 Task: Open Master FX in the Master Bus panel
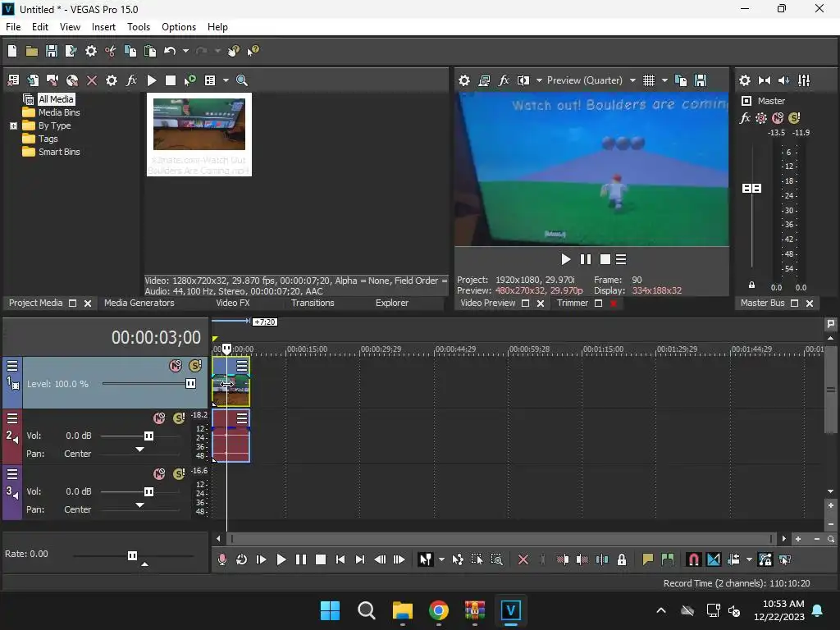tap(745, 118)
